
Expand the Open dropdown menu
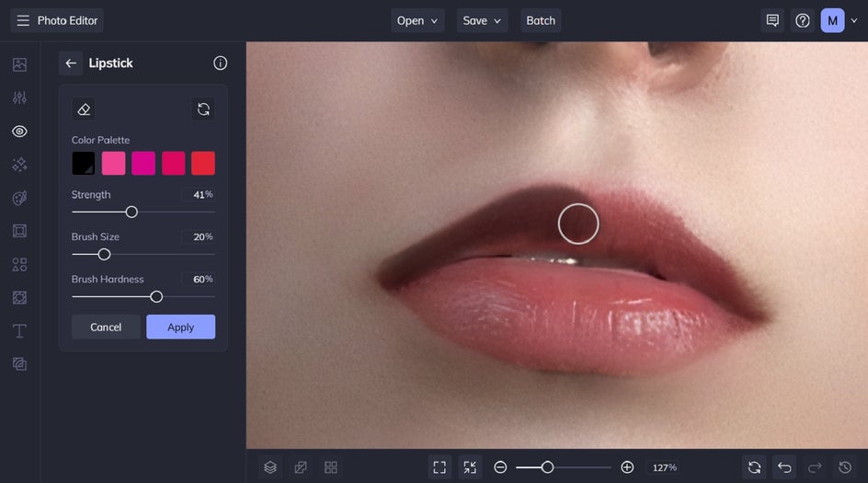(x=418, y=20)
